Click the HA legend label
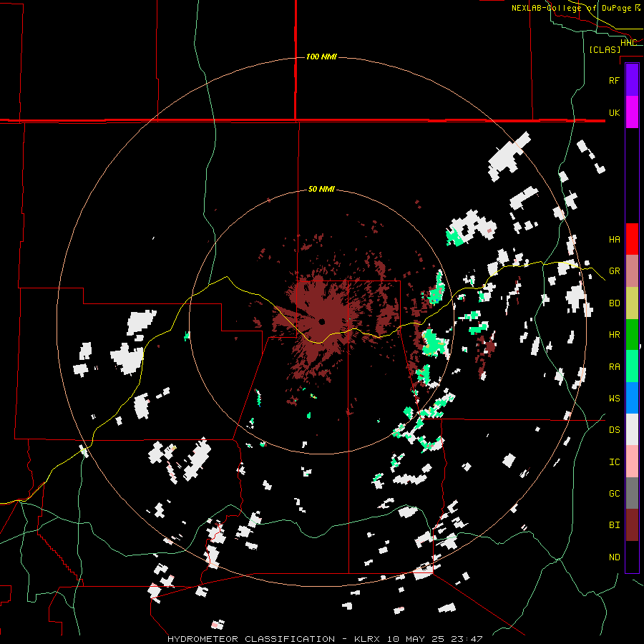Image resolution: width=644 pixels, height=644 pixels. (615, 240)
